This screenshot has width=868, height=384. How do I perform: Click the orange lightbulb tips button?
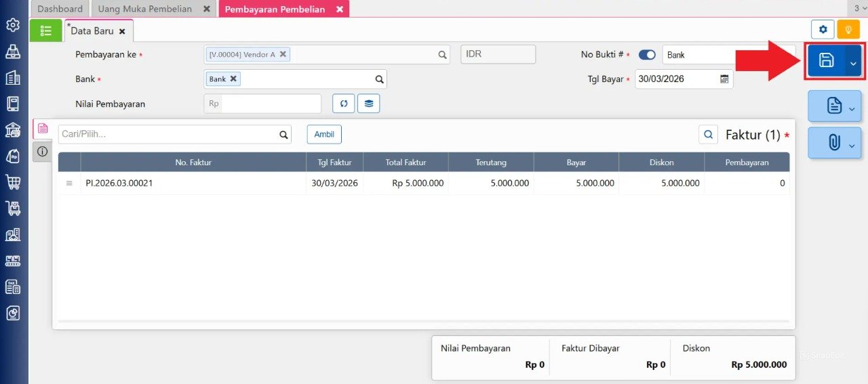[848, 29]
